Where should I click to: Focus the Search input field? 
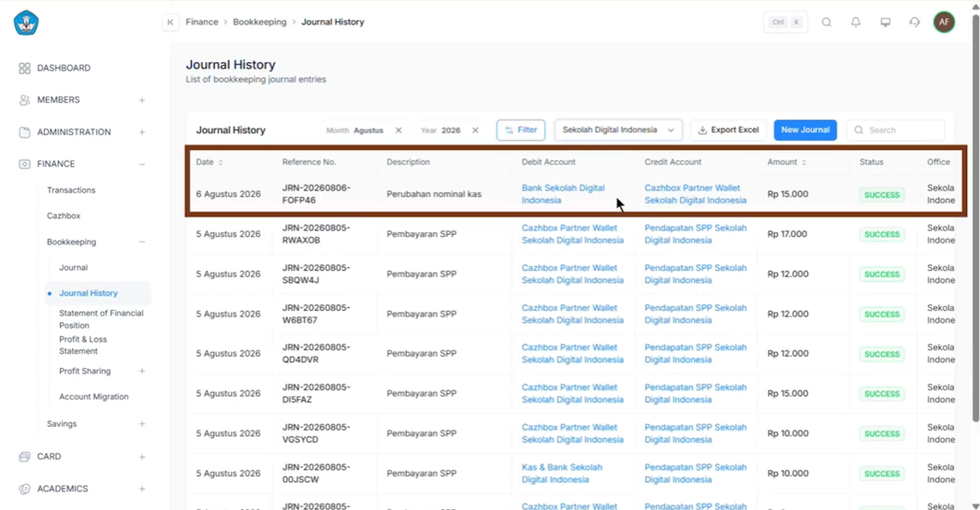coord(896,130)
